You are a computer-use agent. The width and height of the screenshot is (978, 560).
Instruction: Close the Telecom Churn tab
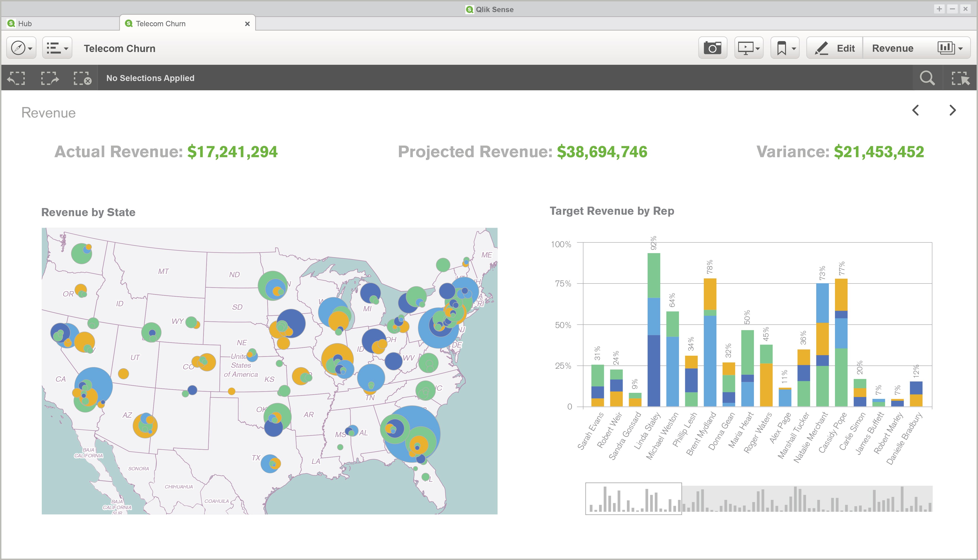(x=247, y=24)
